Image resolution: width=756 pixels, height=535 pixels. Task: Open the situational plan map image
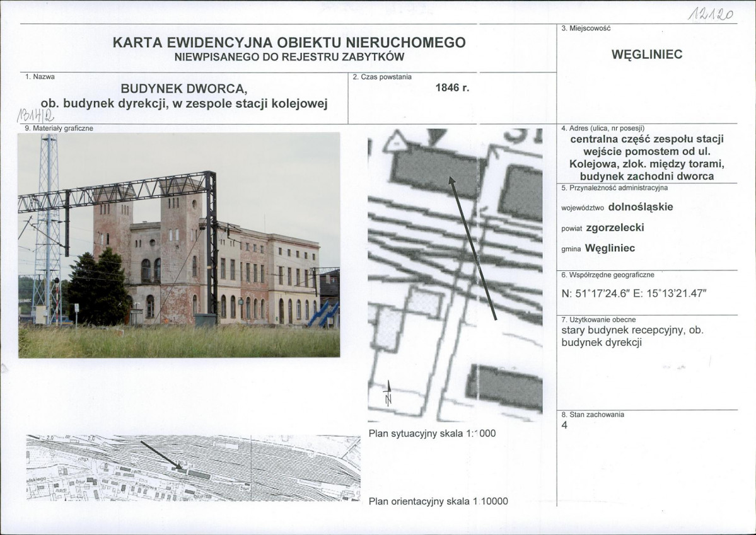coord(455,275)
